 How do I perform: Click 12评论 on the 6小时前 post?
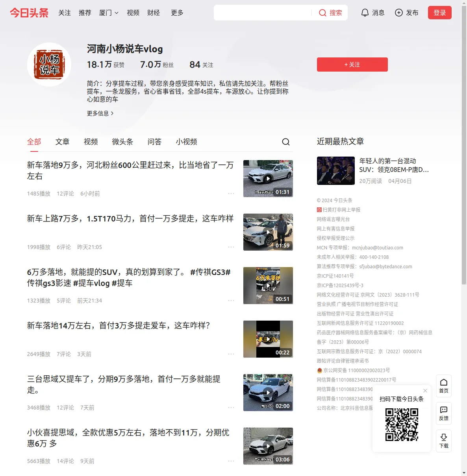click(x=65, y=194)
